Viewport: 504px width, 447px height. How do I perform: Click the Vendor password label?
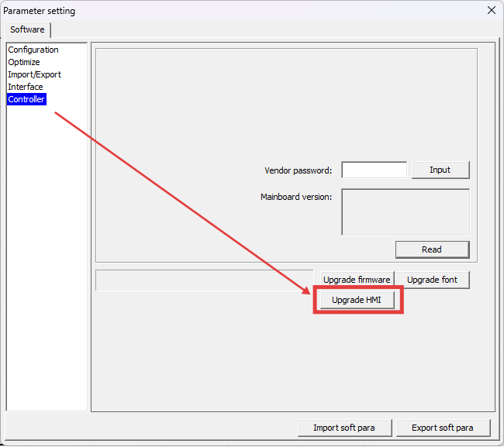(298, 170)
